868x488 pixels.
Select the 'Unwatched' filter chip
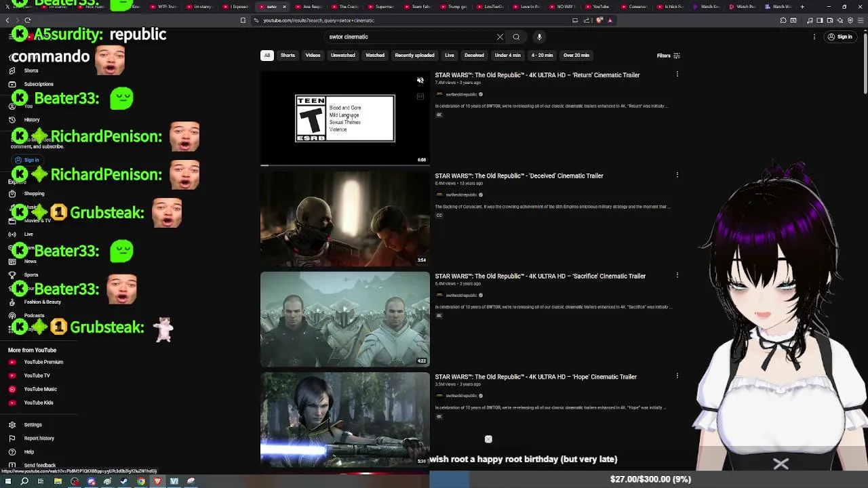tap(343, 56)
